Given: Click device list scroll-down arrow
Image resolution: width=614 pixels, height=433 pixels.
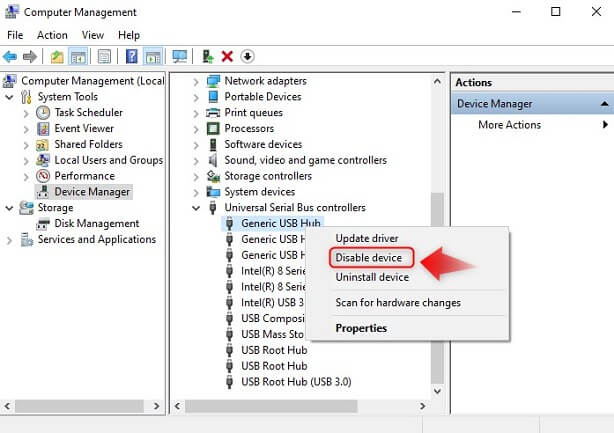Looking at the screenshot, I should 437,391.
